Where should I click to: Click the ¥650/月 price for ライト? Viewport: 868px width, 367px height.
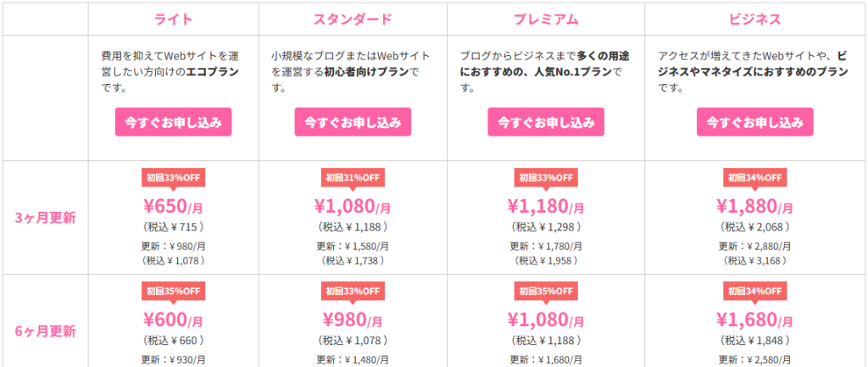click(173, 207)
